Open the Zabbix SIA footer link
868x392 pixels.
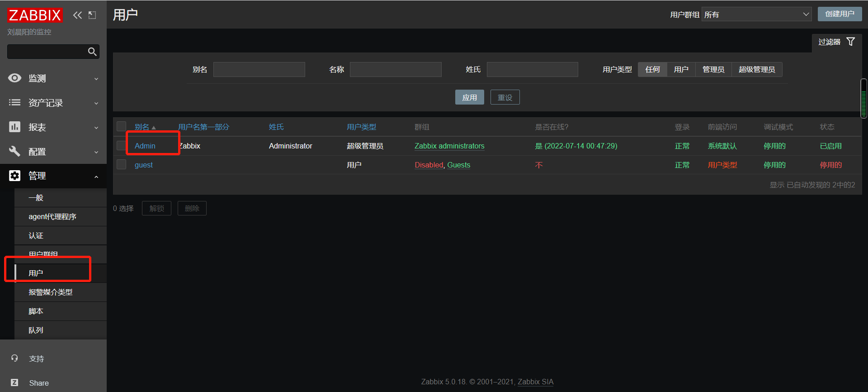535,382
